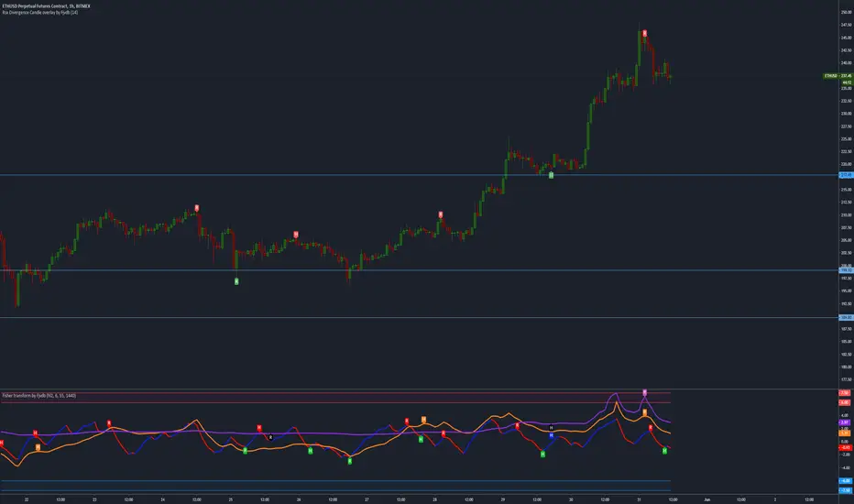Click the 245.00 price scale label
The width and height of the screenshot is (854, 504).
[846, 38]
